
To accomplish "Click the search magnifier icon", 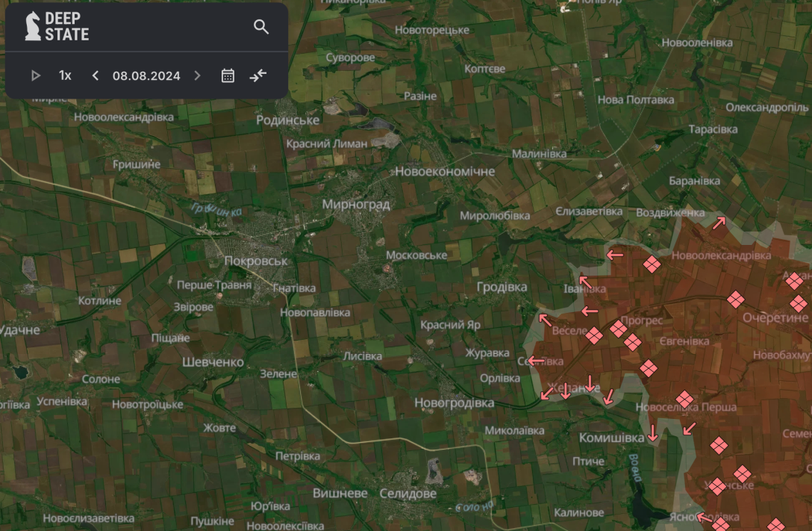I will tap(260, 27).
